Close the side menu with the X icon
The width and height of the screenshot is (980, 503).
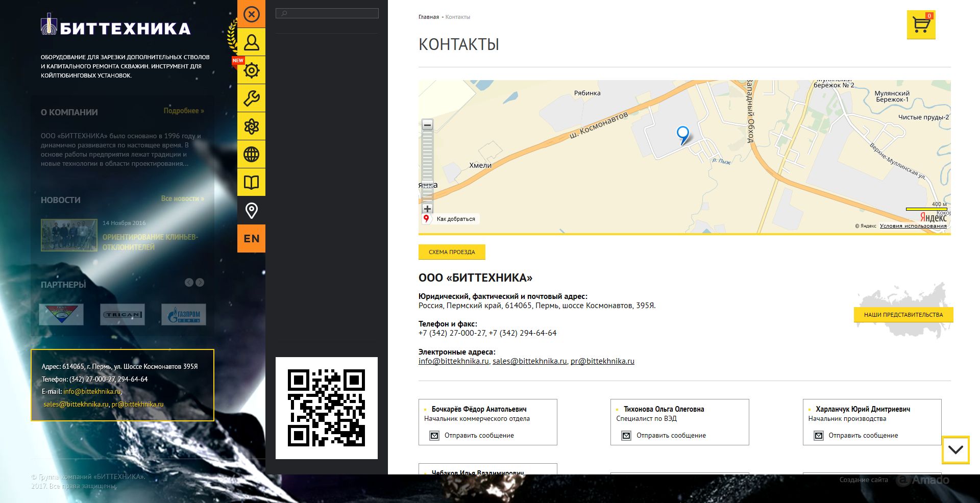(x=251, y=14)
